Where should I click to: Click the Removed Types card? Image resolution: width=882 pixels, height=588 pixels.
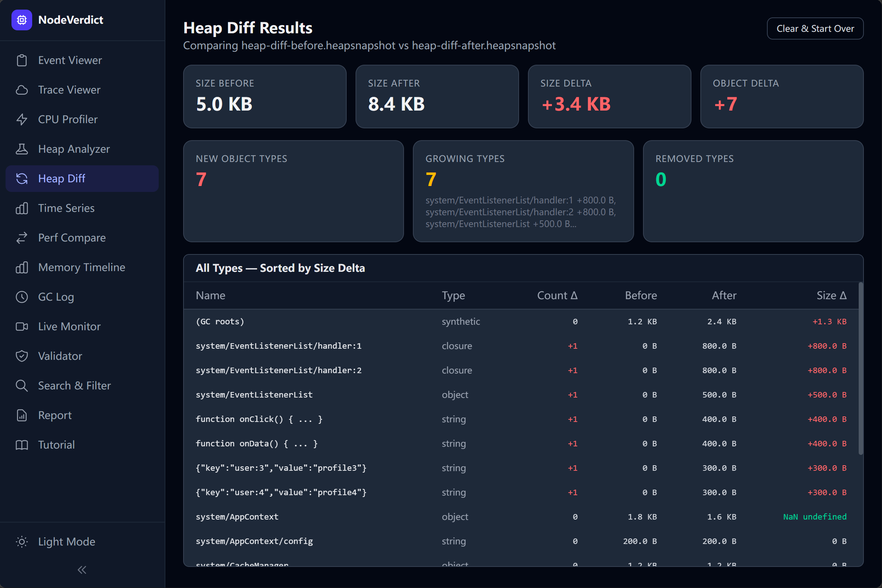[x=753, y=191]
